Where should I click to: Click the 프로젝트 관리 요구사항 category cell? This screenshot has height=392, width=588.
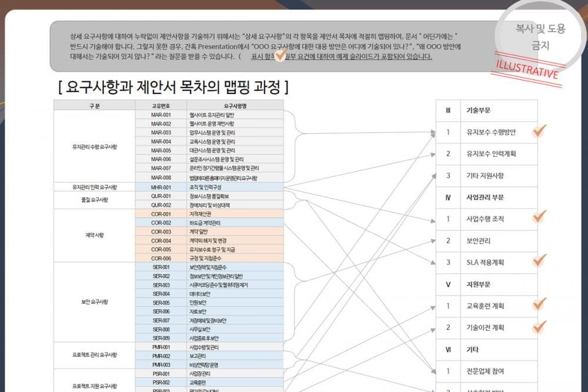click(x=95, y=355)
